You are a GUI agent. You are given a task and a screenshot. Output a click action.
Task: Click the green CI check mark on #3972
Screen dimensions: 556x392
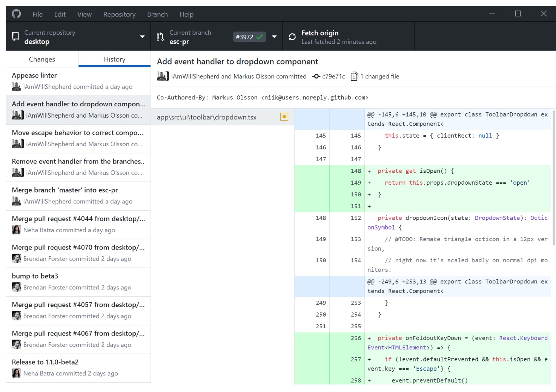(x=260, y=37)
